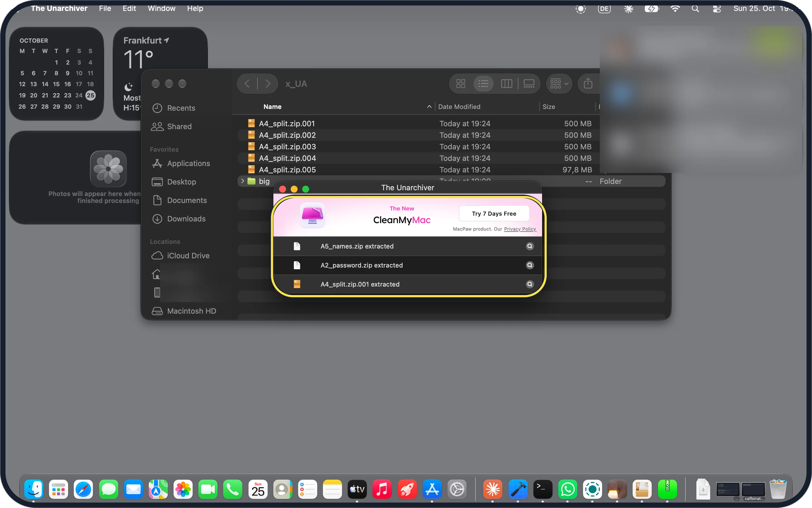Open WhatsApp from the Dock
This screenshot has width=812, height=508.
567,489
